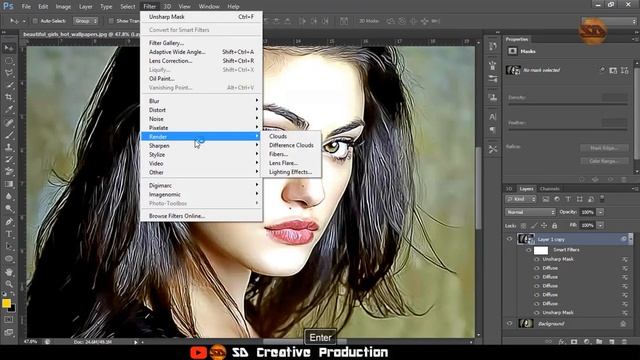
Task: Select the Brush tool
Action: tap(9, 135)
